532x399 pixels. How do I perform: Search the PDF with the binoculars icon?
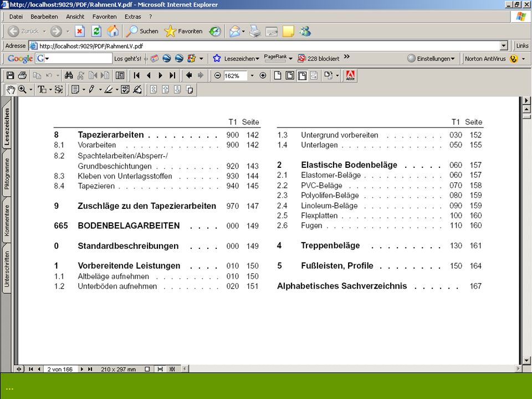click(x=69, y=75)
